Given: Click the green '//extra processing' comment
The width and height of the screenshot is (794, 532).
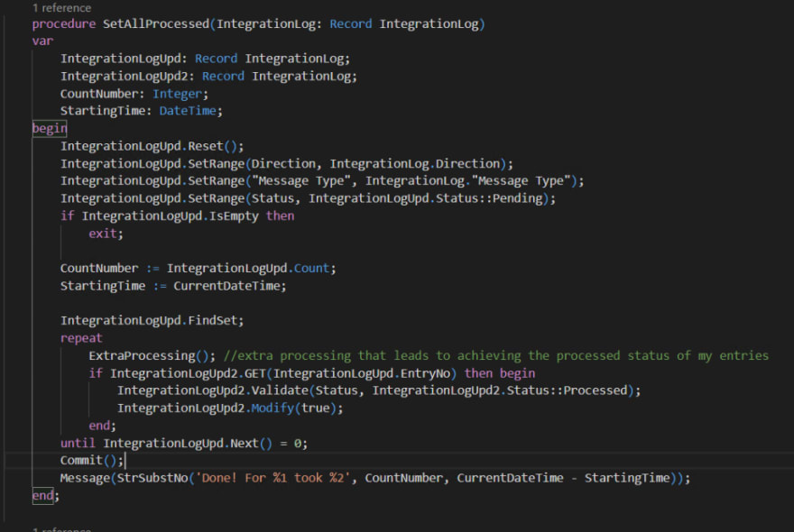Looking at the screenshot, I should [495, 356].
